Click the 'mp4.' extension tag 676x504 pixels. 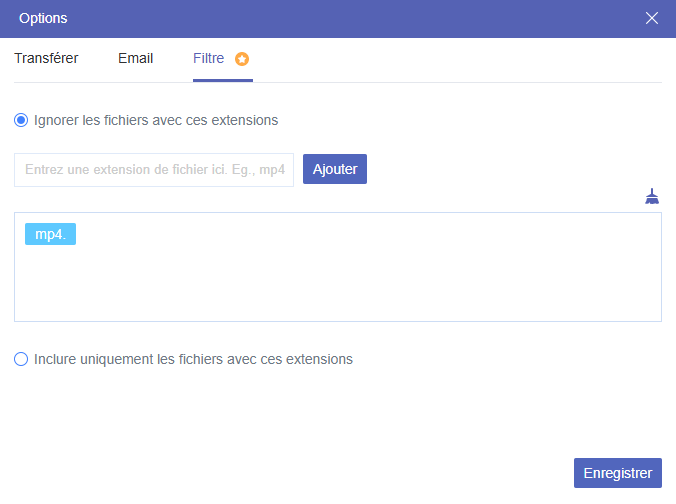tap(50, 234)
